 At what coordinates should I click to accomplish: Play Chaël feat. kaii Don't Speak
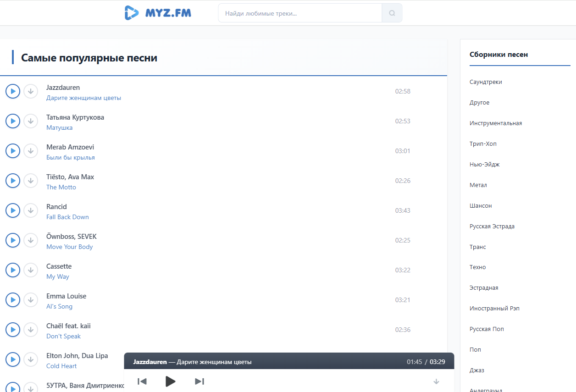coord(13,330)
